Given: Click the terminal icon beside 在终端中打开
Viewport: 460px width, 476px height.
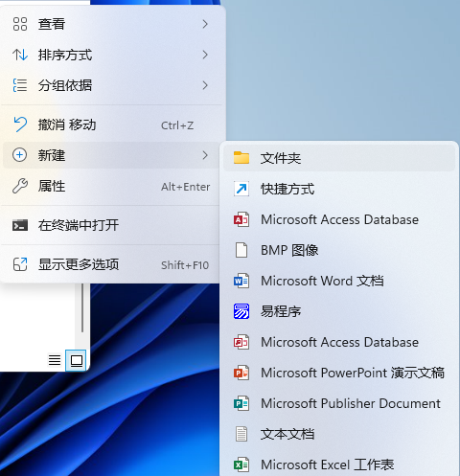Looking at the screenshot, I should [20, 225].
